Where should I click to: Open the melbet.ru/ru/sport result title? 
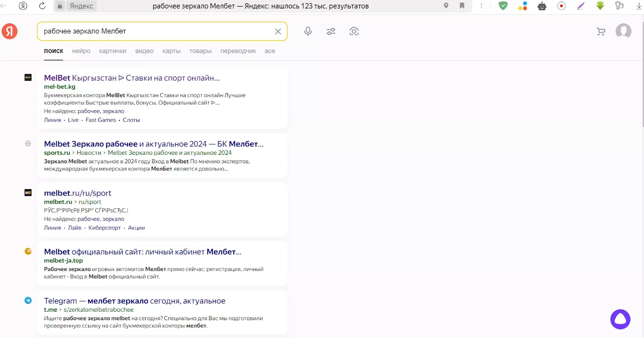[x=78, y=193]
